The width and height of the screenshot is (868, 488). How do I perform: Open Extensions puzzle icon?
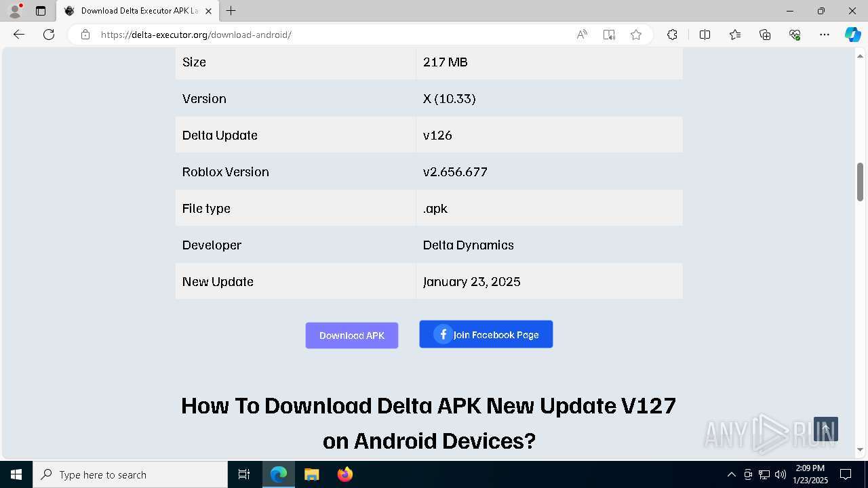tap(672, 35)
